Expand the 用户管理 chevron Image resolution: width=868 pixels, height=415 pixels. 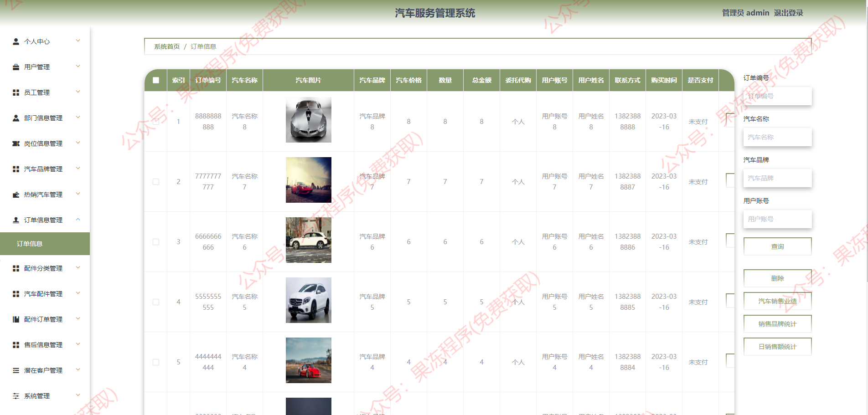78,67
